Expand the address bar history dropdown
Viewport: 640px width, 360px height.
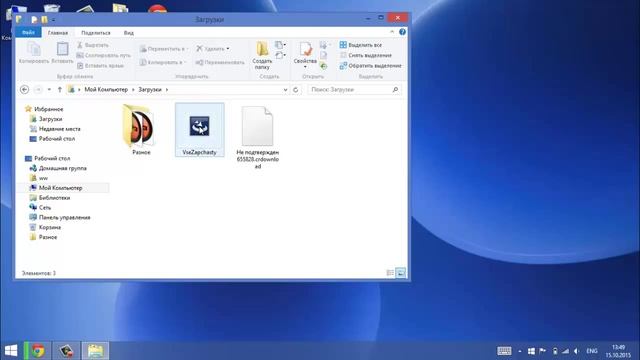point(285,90)
